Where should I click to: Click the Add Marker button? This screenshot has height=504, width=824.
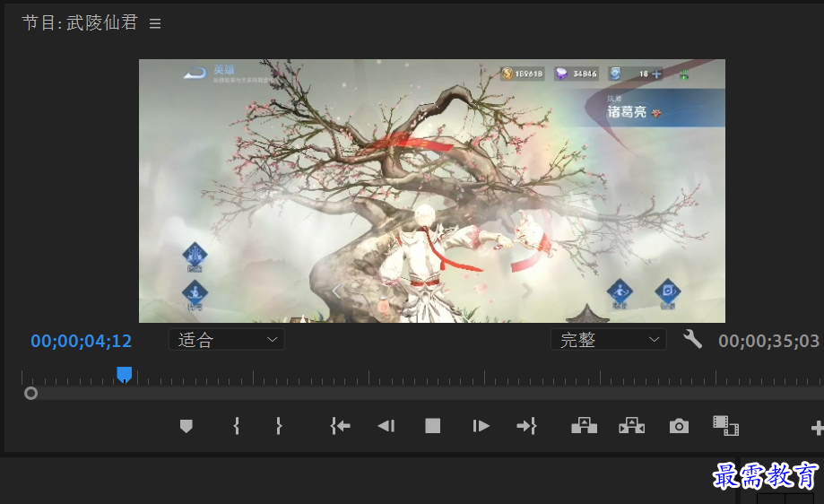click(x=186, y=426)
